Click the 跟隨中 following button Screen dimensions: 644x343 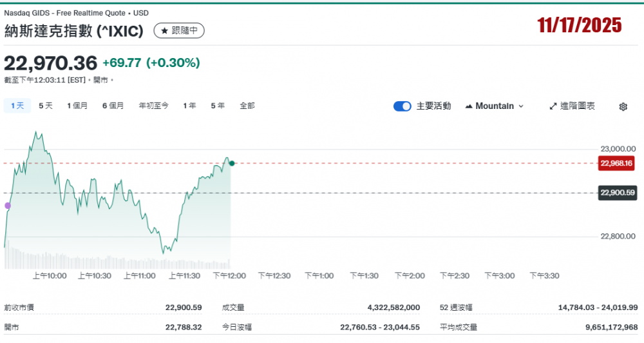point(179,30)
